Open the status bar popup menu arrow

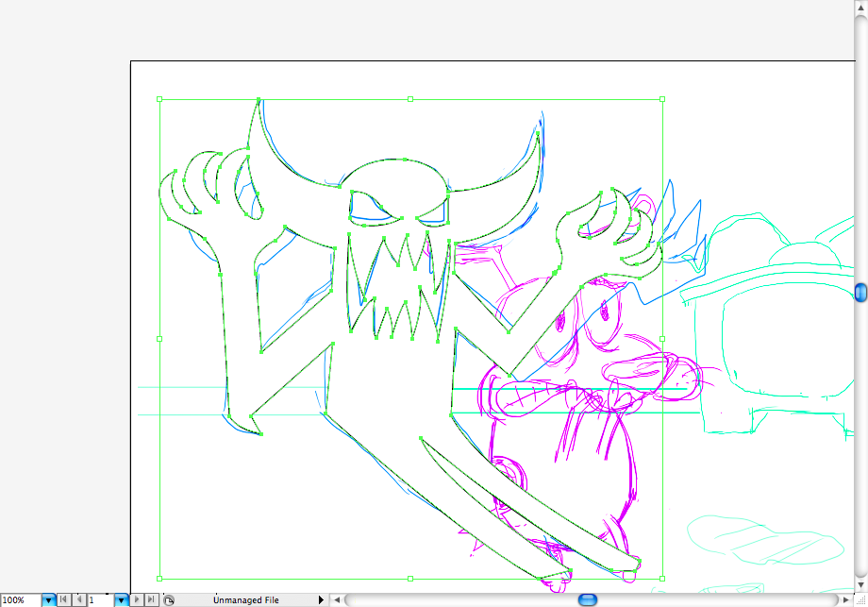321,599
